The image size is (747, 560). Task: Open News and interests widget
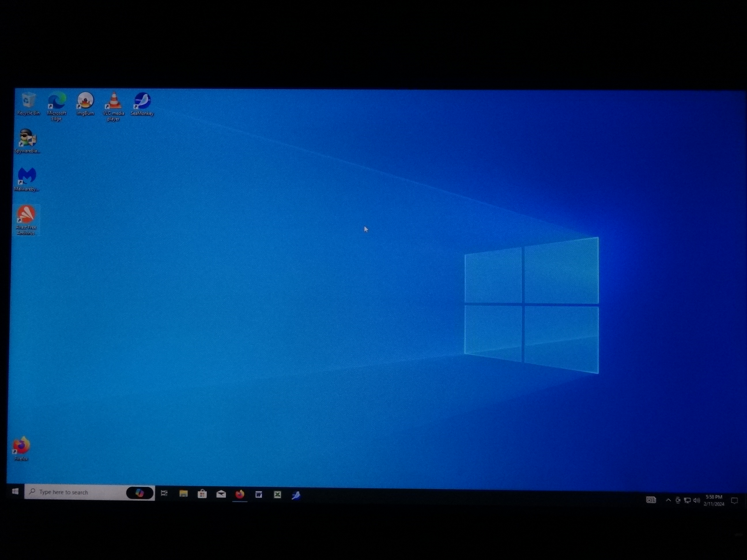pos(651,500)
